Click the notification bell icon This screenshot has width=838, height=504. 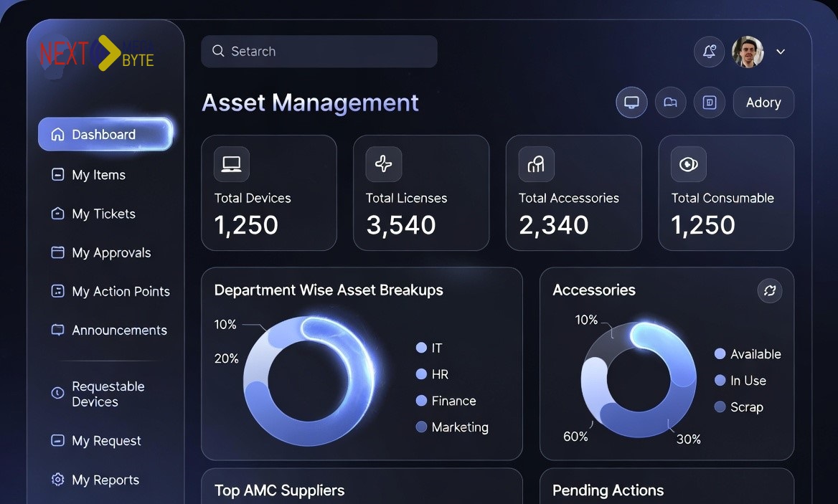709,52
